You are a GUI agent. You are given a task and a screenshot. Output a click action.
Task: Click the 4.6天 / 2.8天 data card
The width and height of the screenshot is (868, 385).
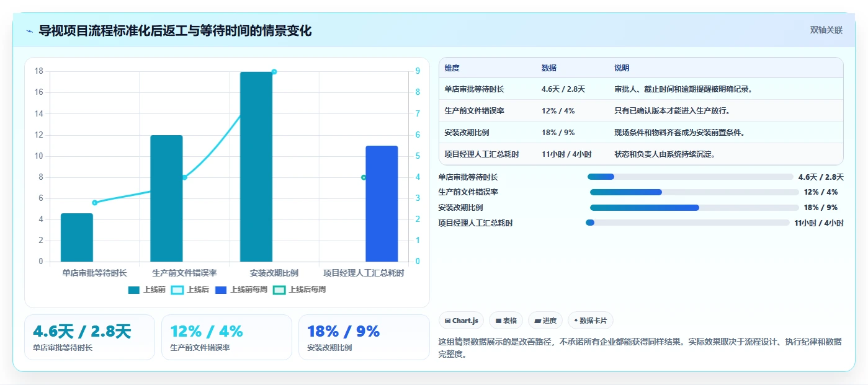(x=89, y=337)
